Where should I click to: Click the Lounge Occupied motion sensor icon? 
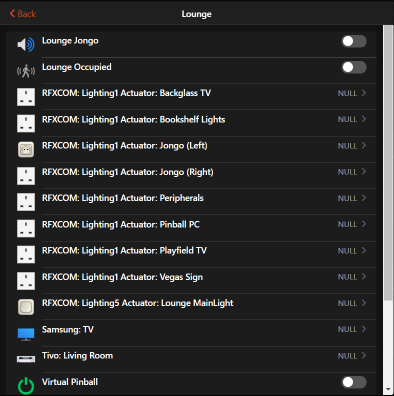pyautogui.click(x=26, y=71)
